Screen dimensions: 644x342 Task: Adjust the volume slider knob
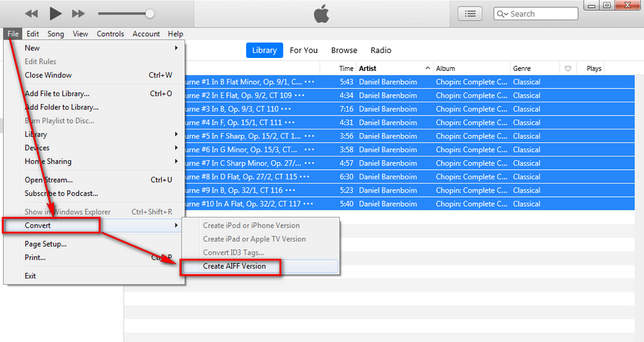(150, 14)
